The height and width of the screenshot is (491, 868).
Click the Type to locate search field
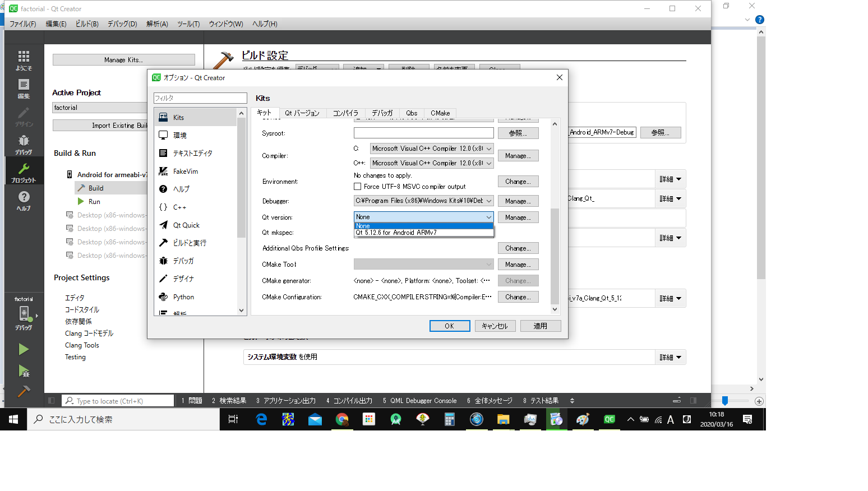[118, 401]
